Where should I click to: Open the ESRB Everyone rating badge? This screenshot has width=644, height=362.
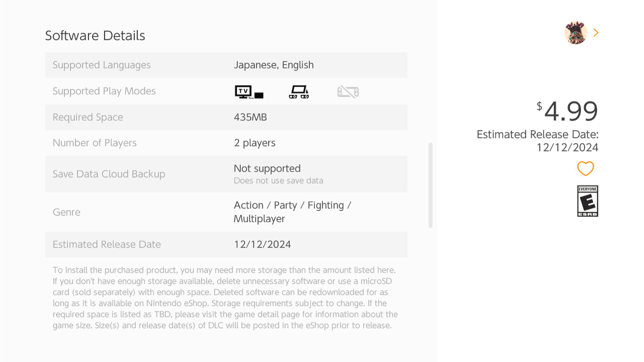[588, 201]
